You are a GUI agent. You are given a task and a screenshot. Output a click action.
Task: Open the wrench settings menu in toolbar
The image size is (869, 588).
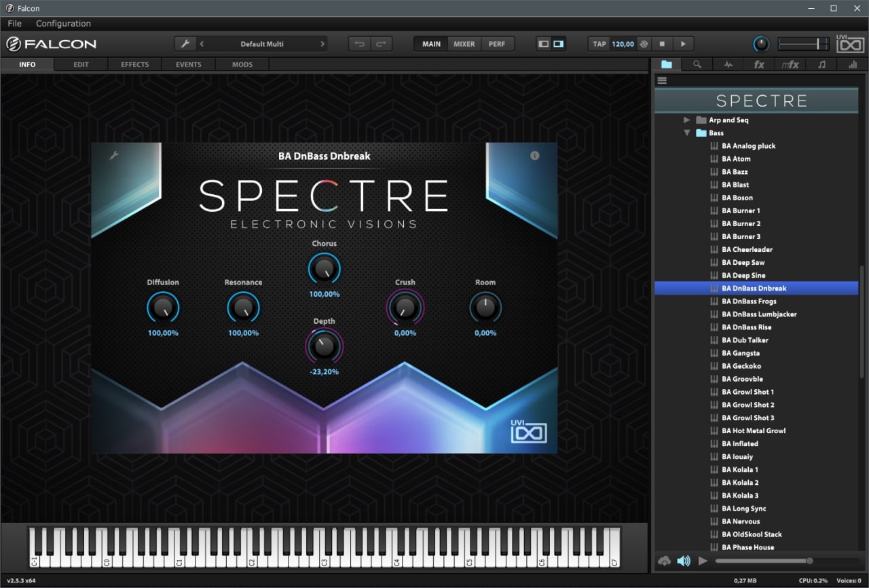[185, 43]
